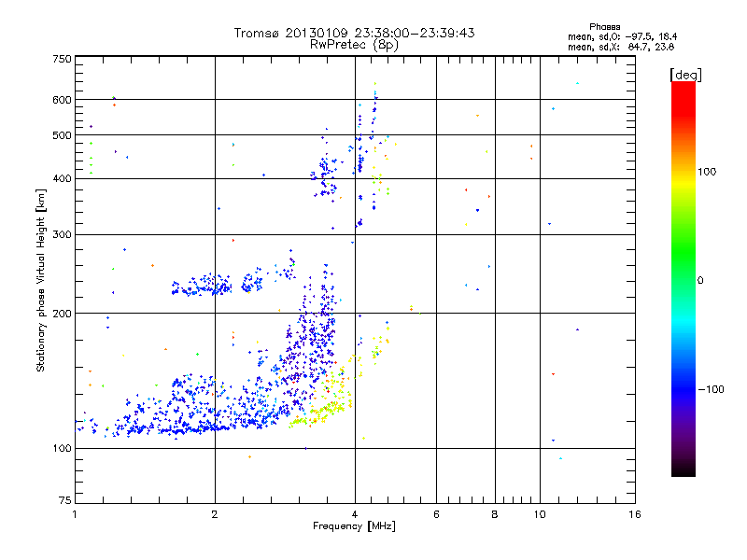Click the x-axis "4" tick label
The width and height of the screenshot is (747, 560).
click(x=355, y=514)
